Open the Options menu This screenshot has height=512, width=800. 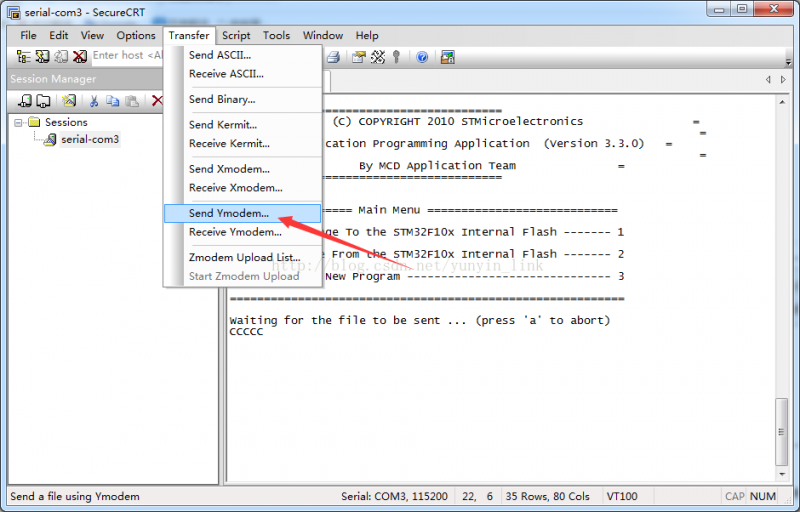tap(136, 35)
